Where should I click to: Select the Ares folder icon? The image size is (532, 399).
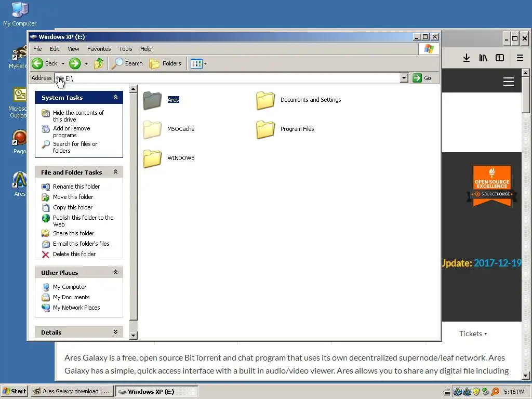152,100
